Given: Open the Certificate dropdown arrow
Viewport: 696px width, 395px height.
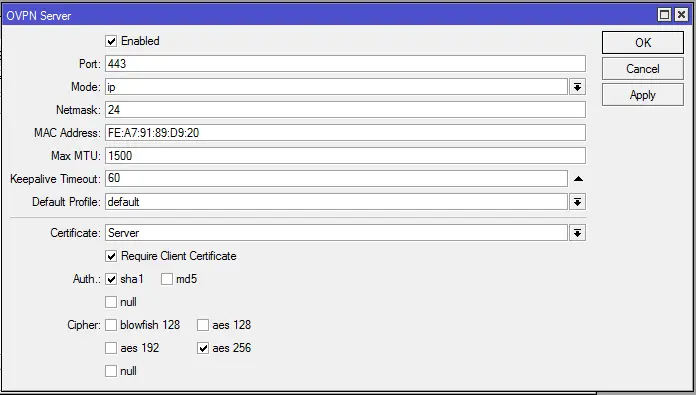Looking at the screenshot, I should coord(577,233).
